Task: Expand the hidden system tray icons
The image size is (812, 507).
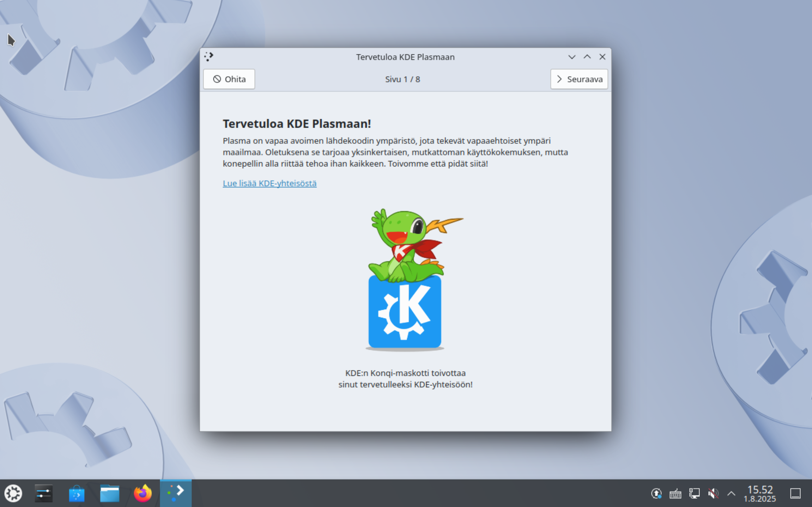Action: 731,494
